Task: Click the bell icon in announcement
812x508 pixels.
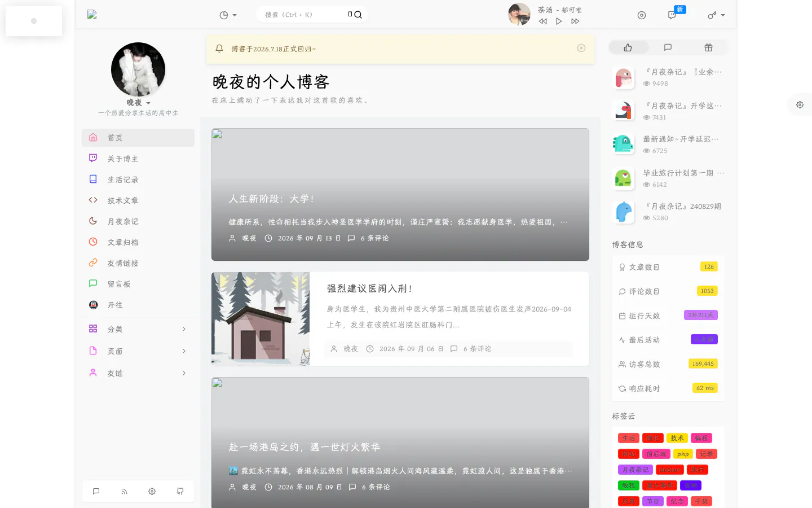Action: tap(219, 49)
